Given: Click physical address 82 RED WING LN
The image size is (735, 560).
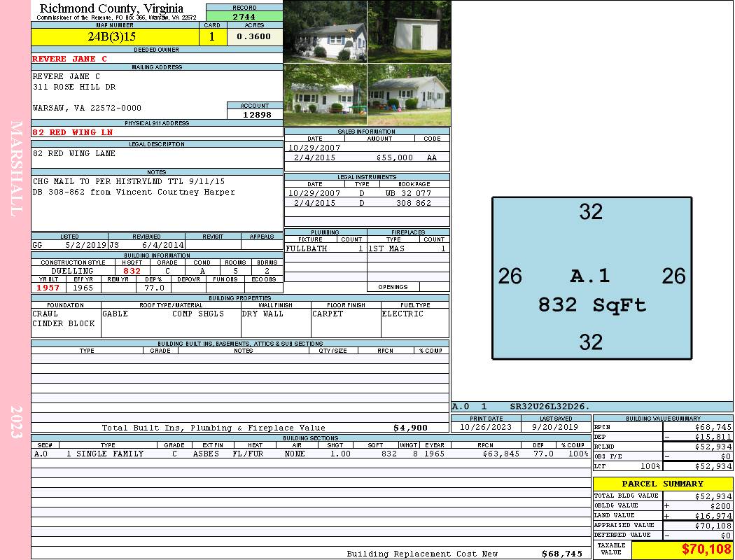Looking at the screenshot, I should (x=73, y=132).
